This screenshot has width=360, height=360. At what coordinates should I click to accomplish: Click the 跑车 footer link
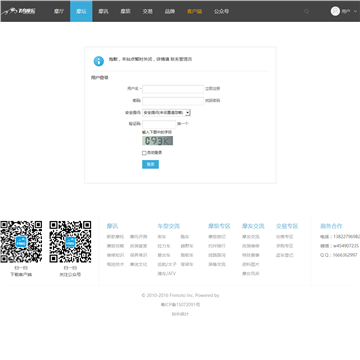tap(185, 237)
